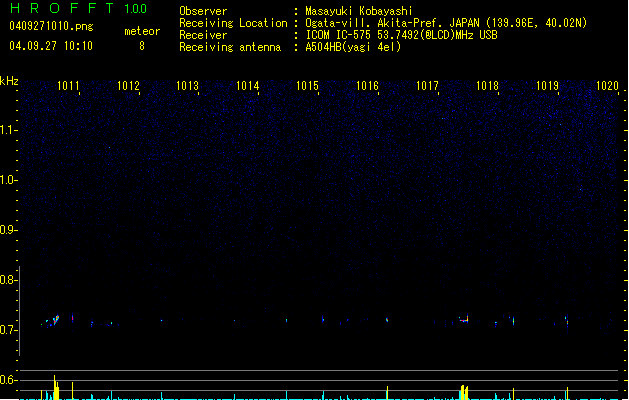This screenshot has height=400, width=629.
Task: Click the 1019 time axis label
Action: (x=547, y=86)
